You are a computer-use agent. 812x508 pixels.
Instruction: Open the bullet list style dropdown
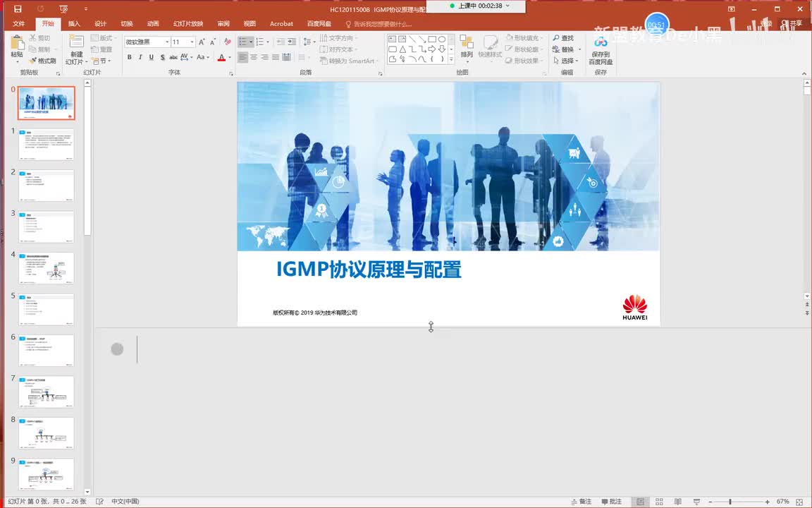pyautogui.click(x=251, y=42)
